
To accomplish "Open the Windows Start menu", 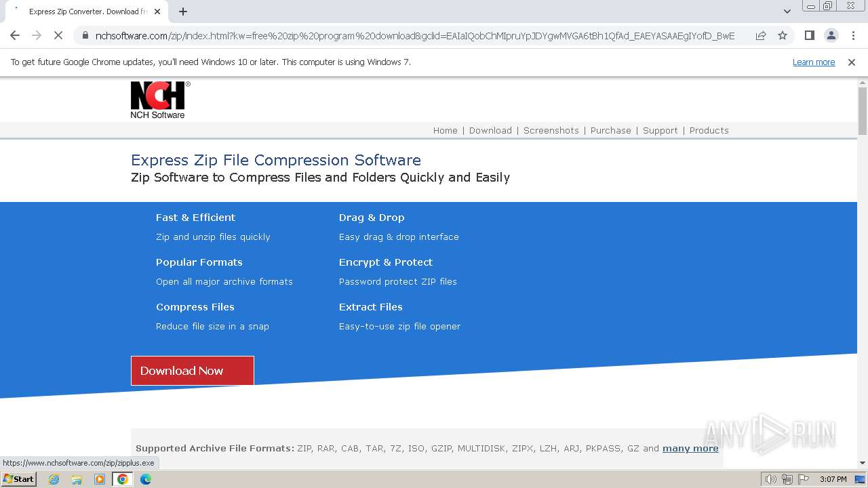I will [x=19, y=479].
